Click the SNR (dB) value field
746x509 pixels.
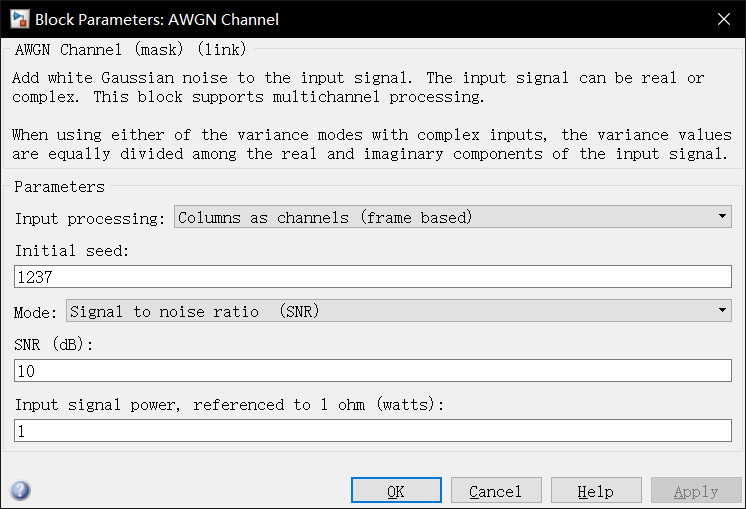pyautogui.click(x=373, y=371)
